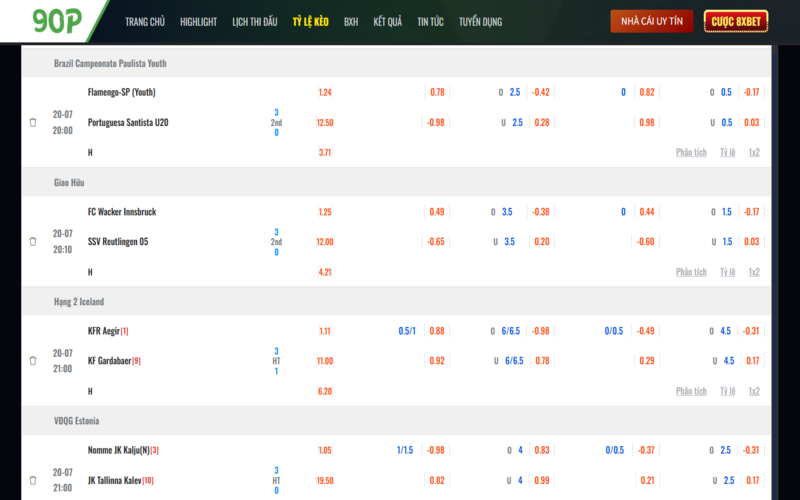Open the Tuyển Dụng page
This screenshot has height=500, width=800.
coord(480,21)
